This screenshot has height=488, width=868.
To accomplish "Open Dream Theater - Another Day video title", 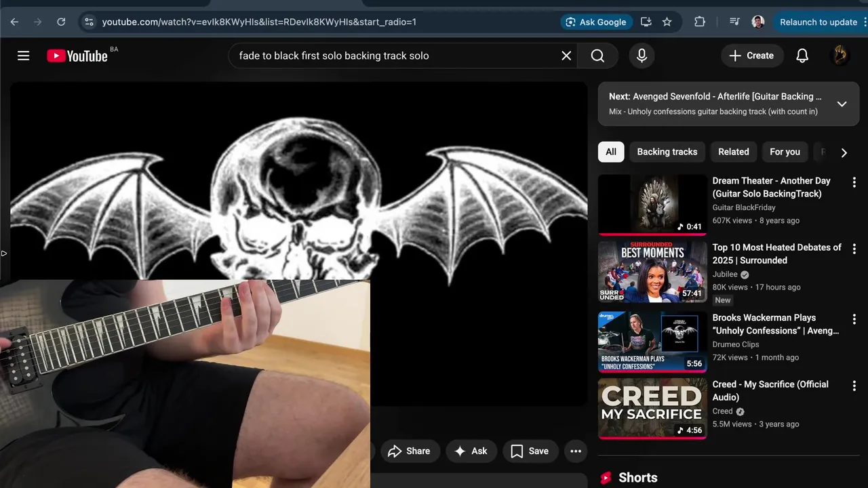I will (771, 187).
